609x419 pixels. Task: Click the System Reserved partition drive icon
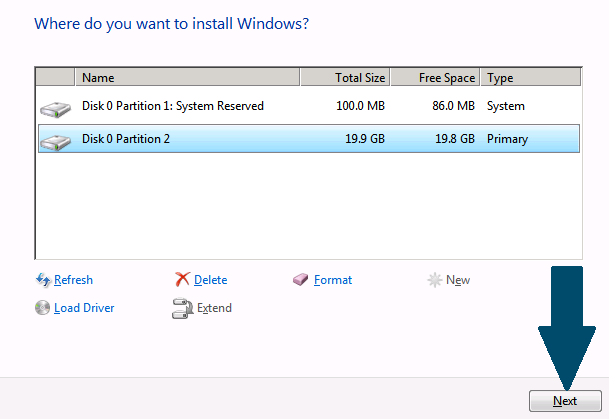(56, 109)
